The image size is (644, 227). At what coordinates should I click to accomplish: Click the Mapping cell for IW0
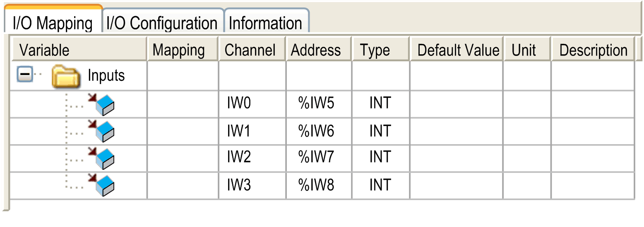tap(183, 104)
